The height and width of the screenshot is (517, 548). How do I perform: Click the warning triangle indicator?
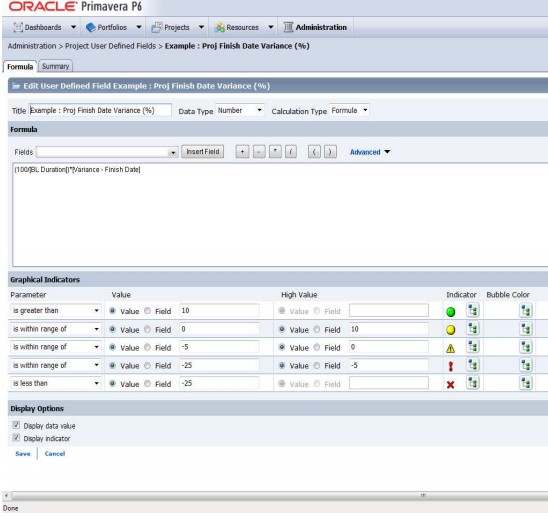450,348
